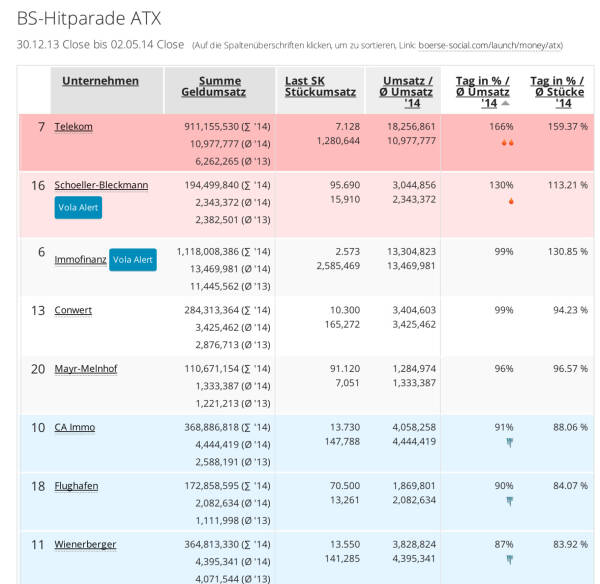600x584 pixels.
Task: Select Wienerberger value 364,813,330
Action: coord(212,545)
